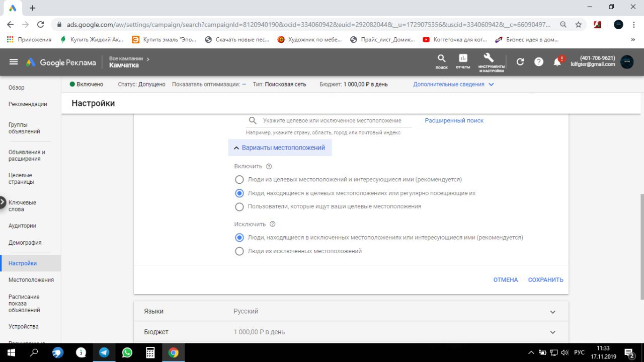Open the Windows action center notifications

(629, 352)
